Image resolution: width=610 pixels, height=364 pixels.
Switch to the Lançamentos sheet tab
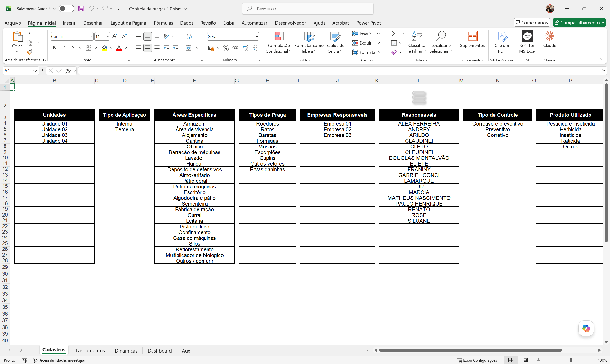pos(90,350)
